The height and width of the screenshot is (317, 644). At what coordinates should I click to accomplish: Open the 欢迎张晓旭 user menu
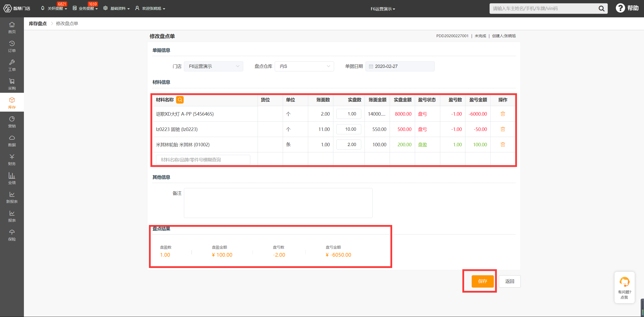(x=150, y=8)
